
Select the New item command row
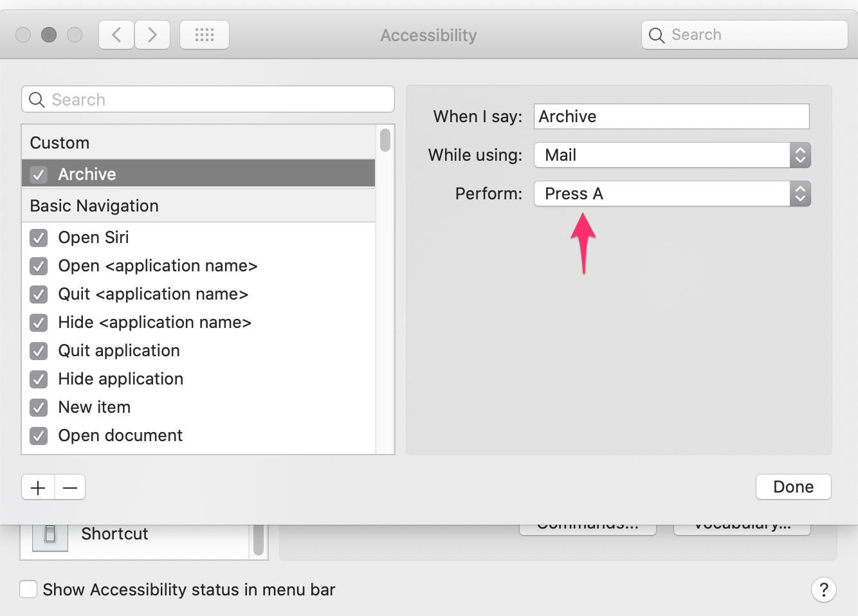(x=95, y=407)
